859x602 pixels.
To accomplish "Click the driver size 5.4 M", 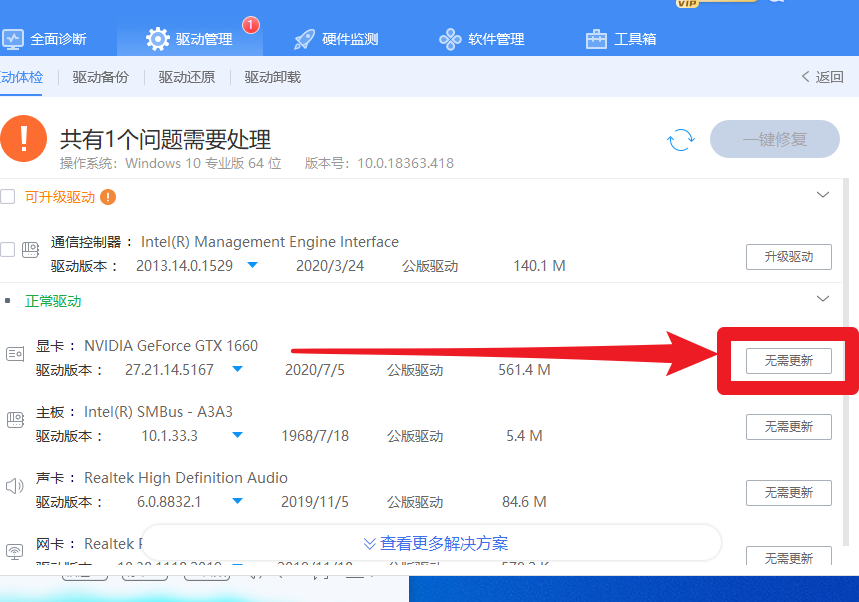I will tap(524, 435).
